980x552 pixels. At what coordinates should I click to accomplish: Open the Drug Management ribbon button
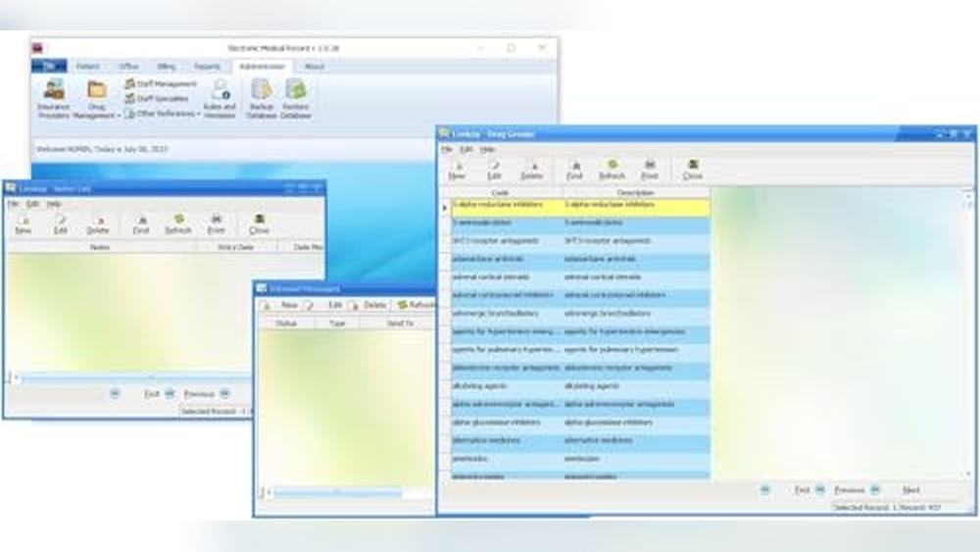pyautogui.click(x=96, y=98)
